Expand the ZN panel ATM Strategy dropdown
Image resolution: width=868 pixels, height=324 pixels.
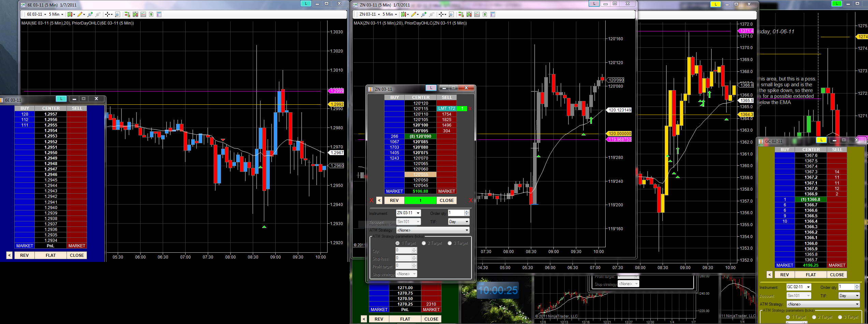click(x=467, y=230)
